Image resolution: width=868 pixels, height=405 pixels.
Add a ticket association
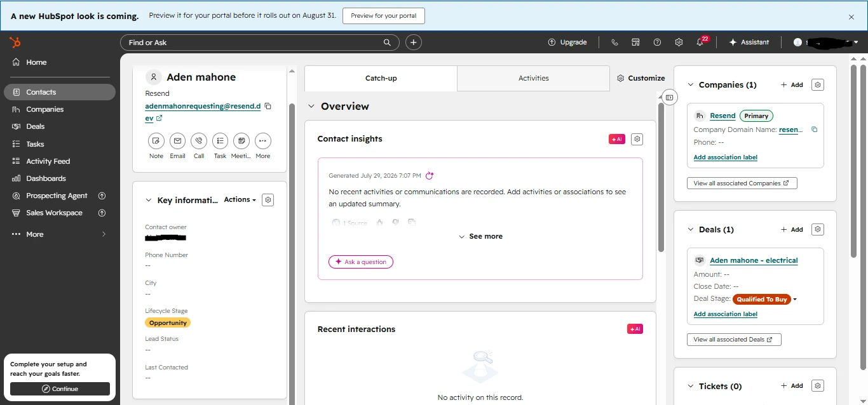[792, 385]
